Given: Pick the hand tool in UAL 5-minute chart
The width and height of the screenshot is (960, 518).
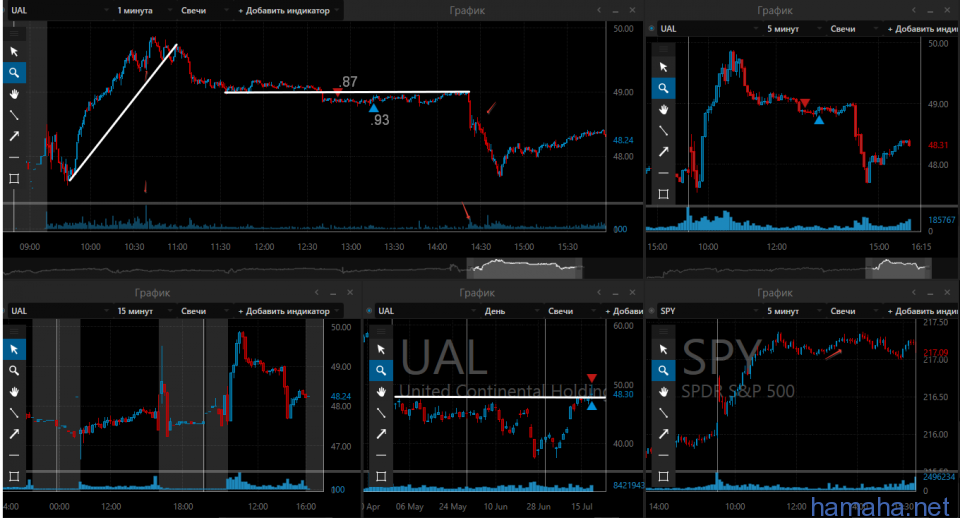Looking at the screenshot, I should [663, 110].
